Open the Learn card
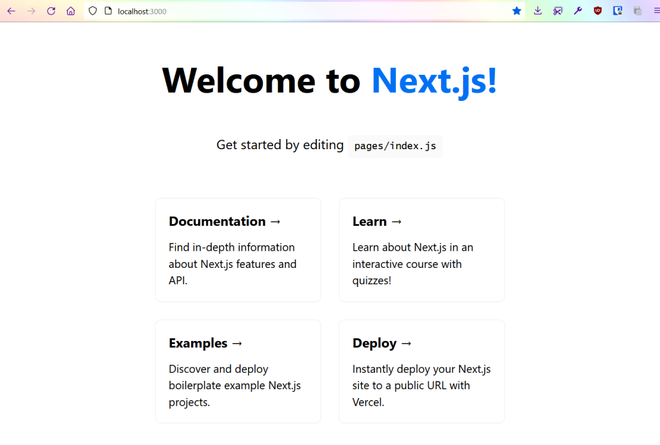This screenshot has height=445, width=660. click(x=422, y=250)
